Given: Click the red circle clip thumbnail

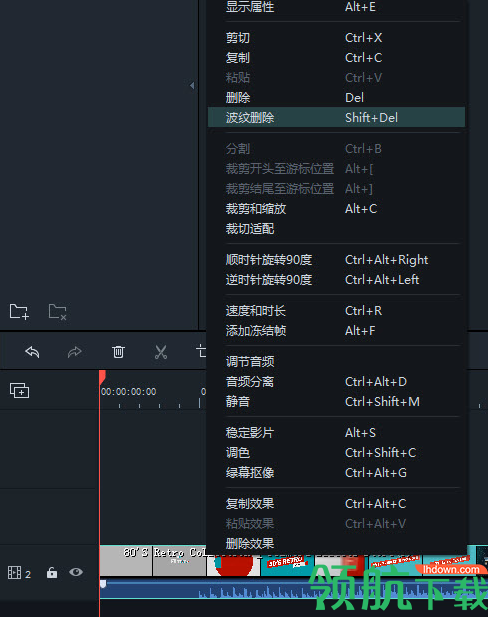Looking at the screenshot, I should tap(233, 565).
